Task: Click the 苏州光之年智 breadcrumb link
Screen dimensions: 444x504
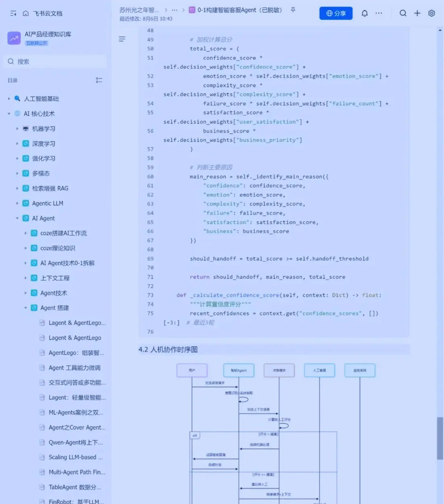Action: pyautogui.click(x=139, y=10)
